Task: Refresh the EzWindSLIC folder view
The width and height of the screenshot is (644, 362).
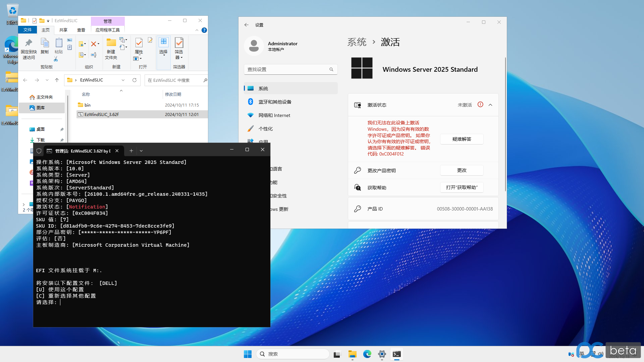Action: click(x=135, y=80)
